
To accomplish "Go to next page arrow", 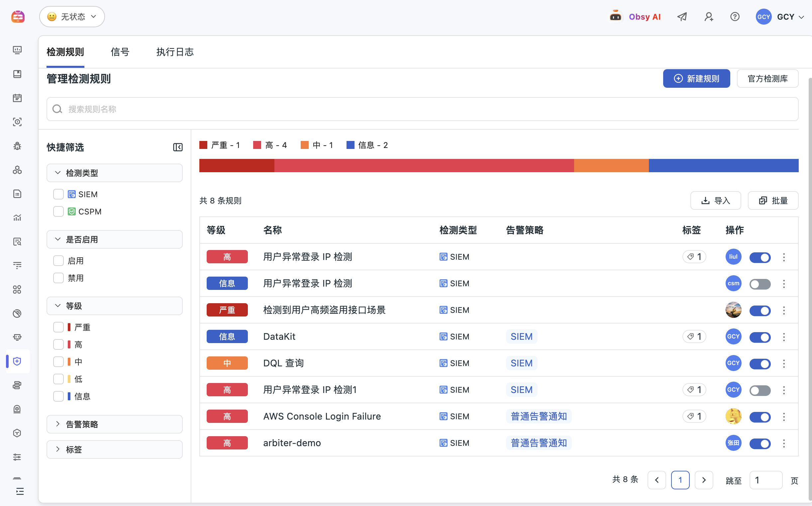I will 704,480.
